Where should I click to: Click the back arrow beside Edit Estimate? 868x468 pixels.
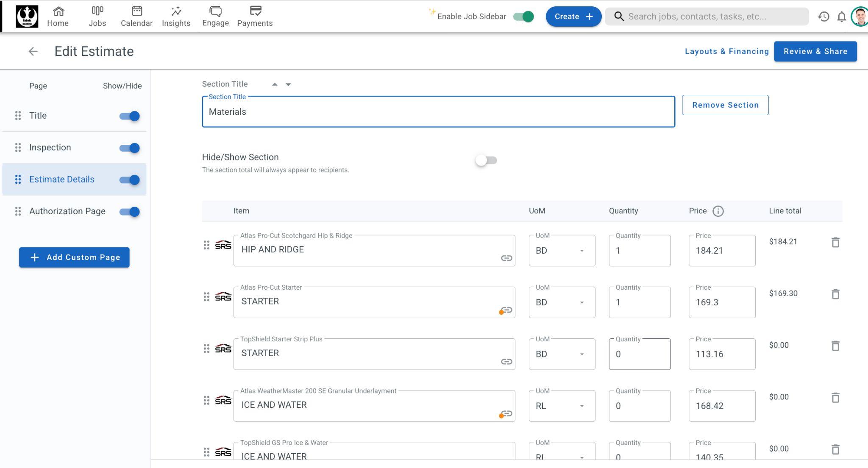(33, 51)
